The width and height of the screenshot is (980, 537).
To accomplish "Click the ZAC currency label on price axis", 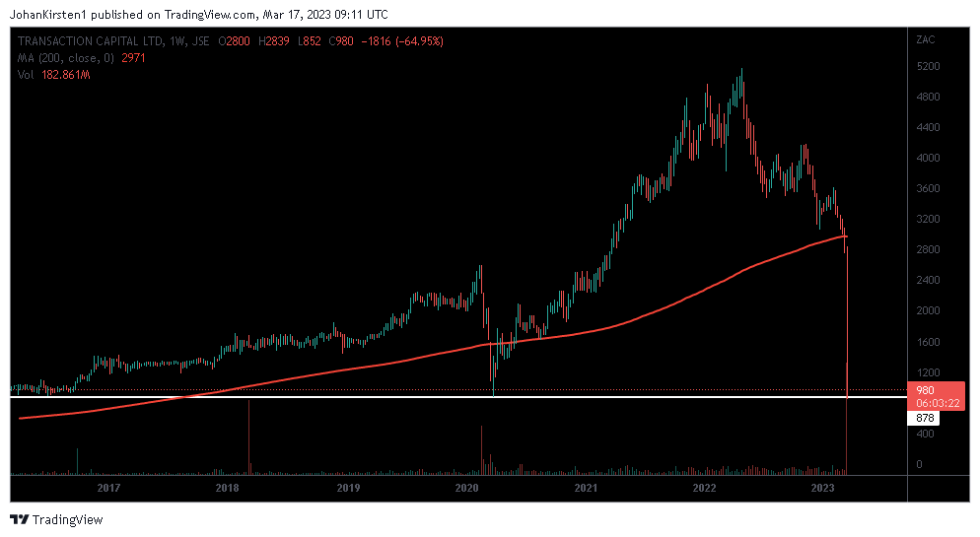I will (x=926, y=40).
